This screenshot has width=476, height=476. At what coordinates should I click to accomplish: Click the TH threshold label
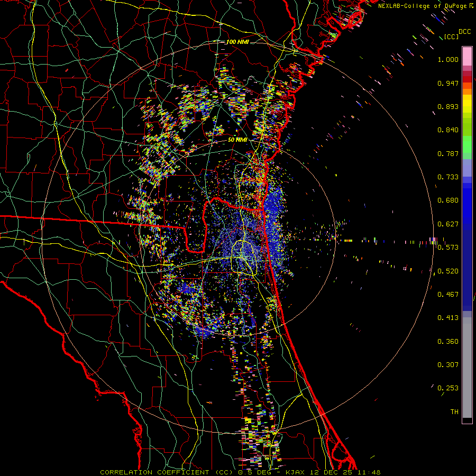pyautogui.click(x=454, y=412)
